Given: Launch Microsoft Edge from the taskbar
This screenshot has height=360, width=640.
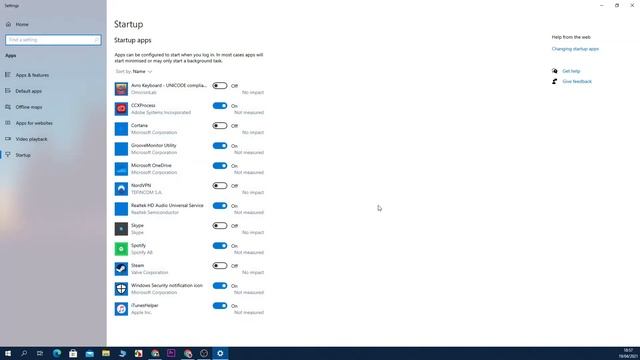Looking at the screenshot, I should coord(57,353).
